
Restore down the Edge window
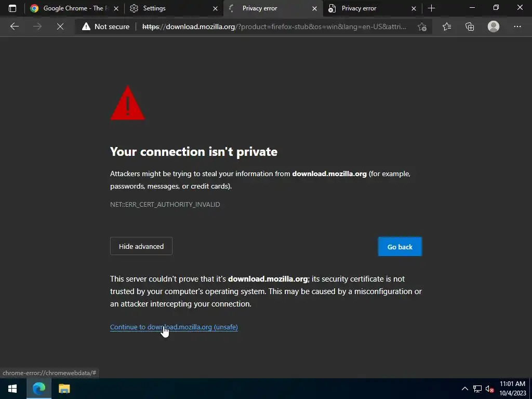tap(496, 7)
